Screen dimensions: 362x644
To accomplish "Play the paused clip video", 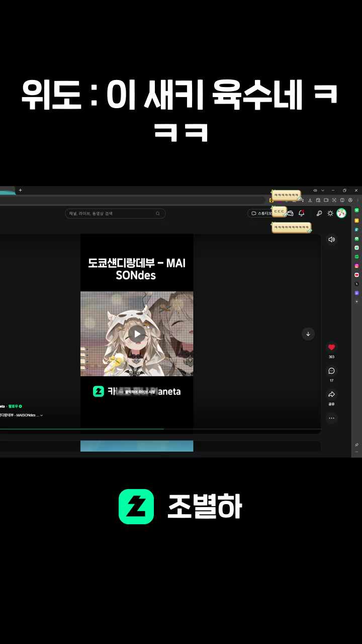I will [137, 334].
